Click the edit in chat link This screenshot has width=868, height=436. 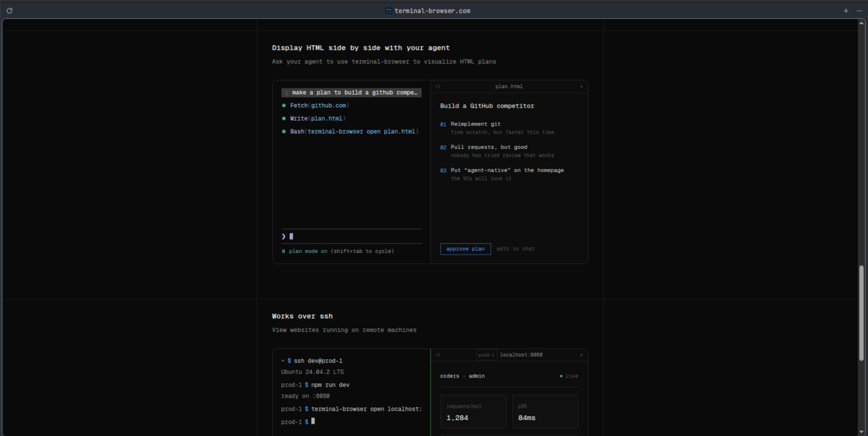click(516, 249)
